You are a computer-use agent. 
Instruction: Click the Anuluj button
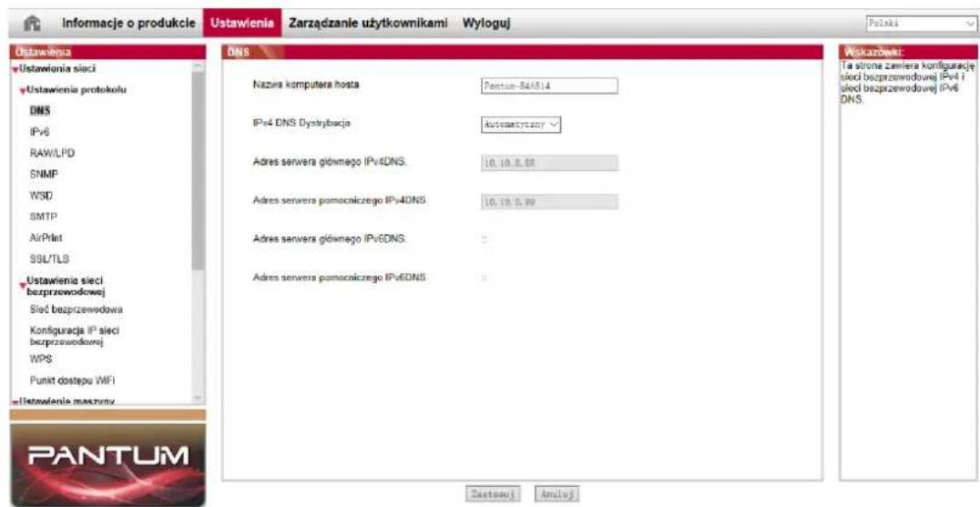pos(556,492)
